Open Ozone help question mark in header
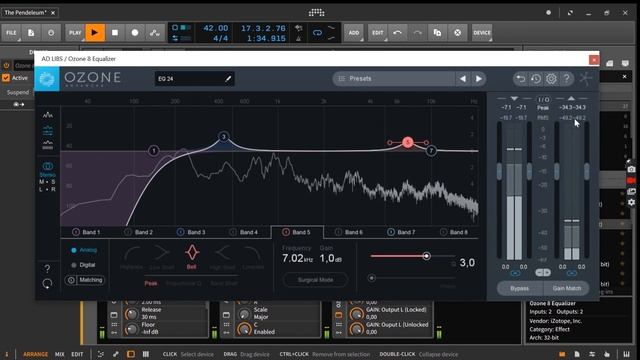Image resolution: width=640 pixels, height=360 pixels. 567,78
